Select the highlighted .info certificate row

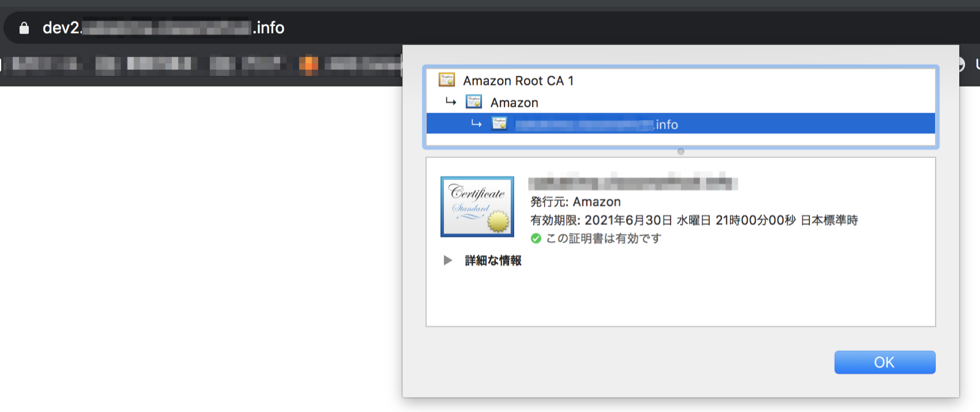[x=681, y=123]
